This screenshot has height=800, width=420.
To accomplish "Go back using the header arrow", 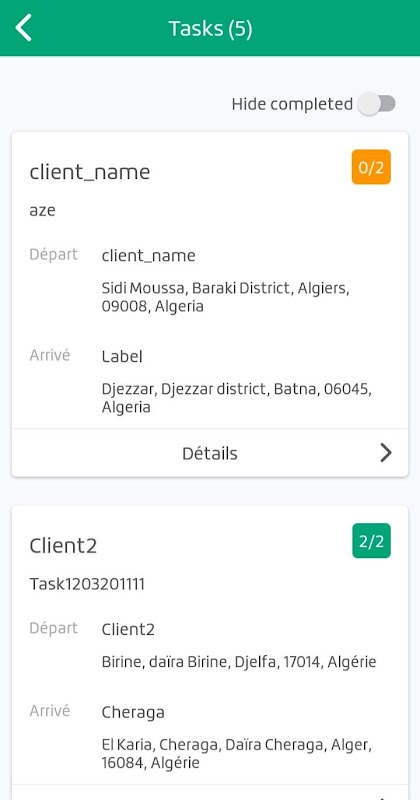I will pos(23,28).
